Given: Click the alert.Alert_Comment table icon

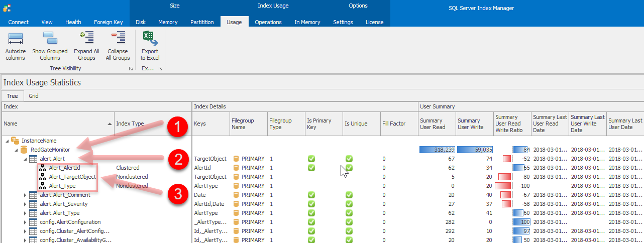Looking at the screenshot, I should (33, 195).
